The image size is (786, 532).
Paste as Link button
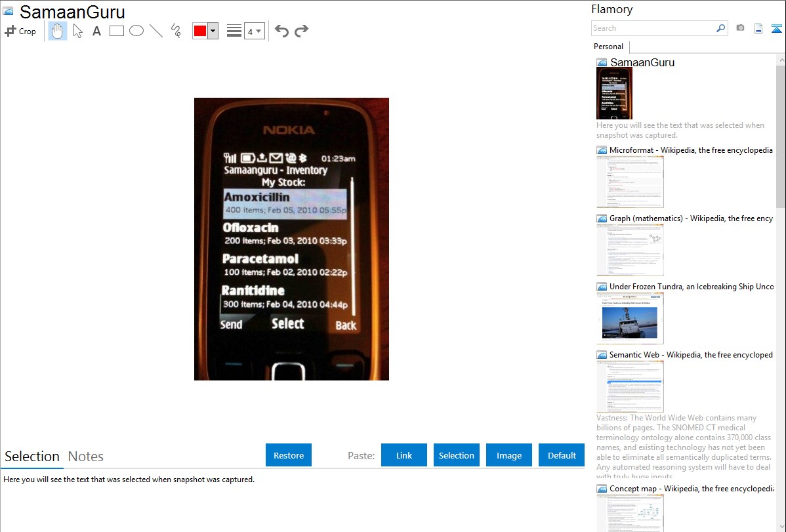click(404, 455)
